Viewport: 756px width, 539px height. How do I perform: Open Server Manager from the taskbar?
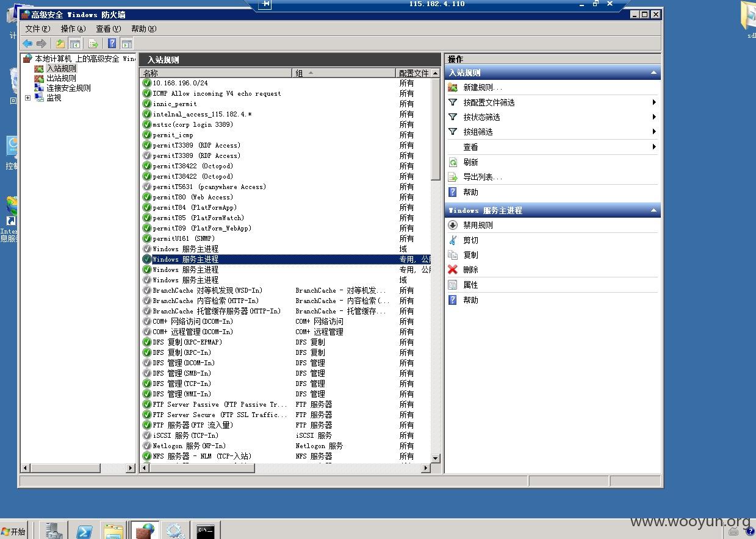pos(54,530)
